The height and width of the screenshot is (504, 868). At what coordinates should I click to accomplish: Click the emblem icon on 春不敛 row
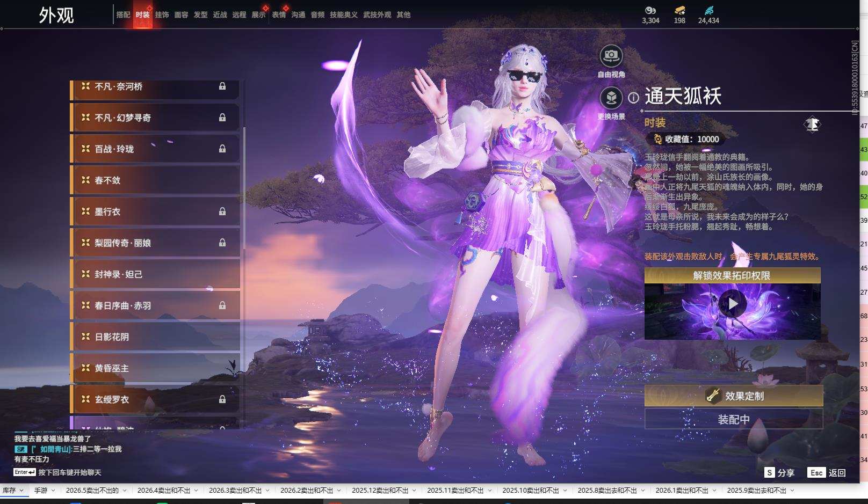tap(85, 180)
